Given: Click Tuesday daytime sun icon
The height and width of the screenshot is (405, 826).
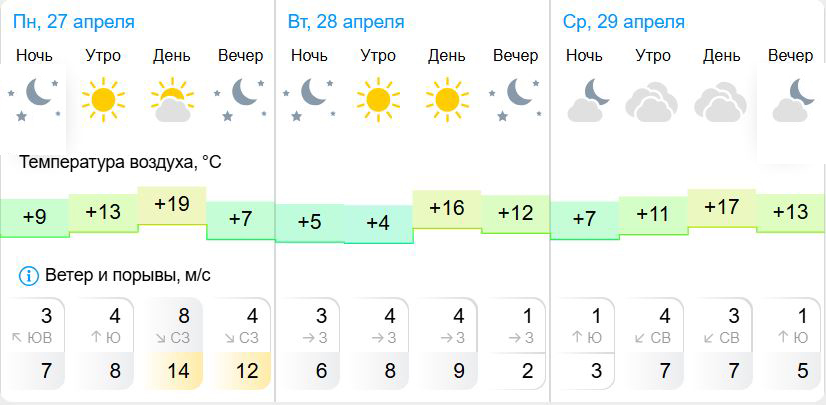Looking at the screenshot, I should pos(446,99).
